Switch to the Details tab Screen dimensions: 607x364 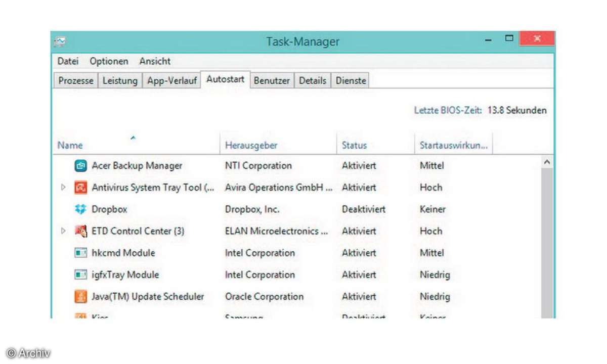312,80
